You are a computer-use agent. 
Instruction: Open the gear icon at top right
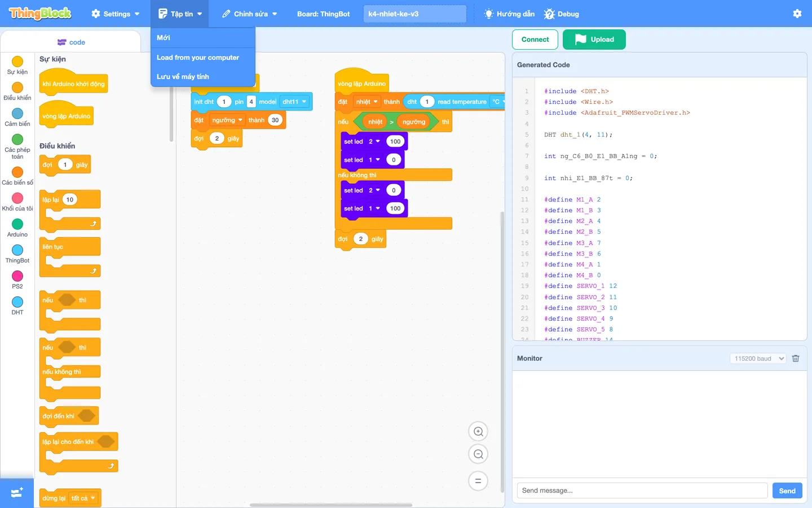[x=797, y=14]
